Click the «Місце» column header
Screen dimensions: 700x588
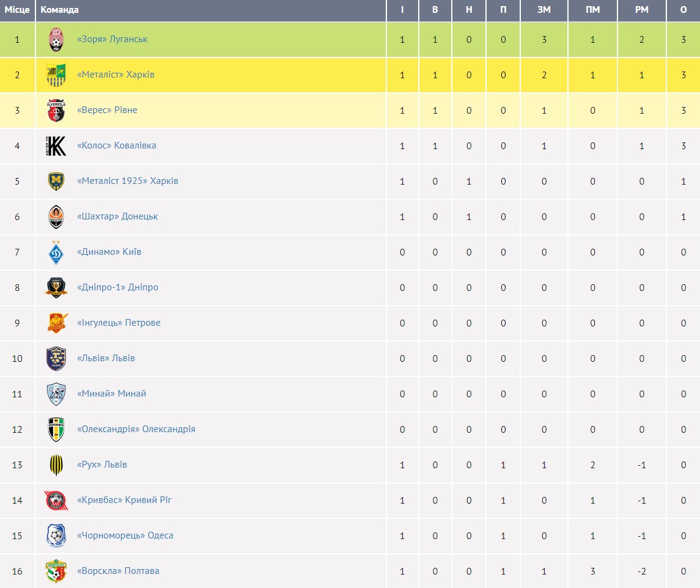[17, 10]
